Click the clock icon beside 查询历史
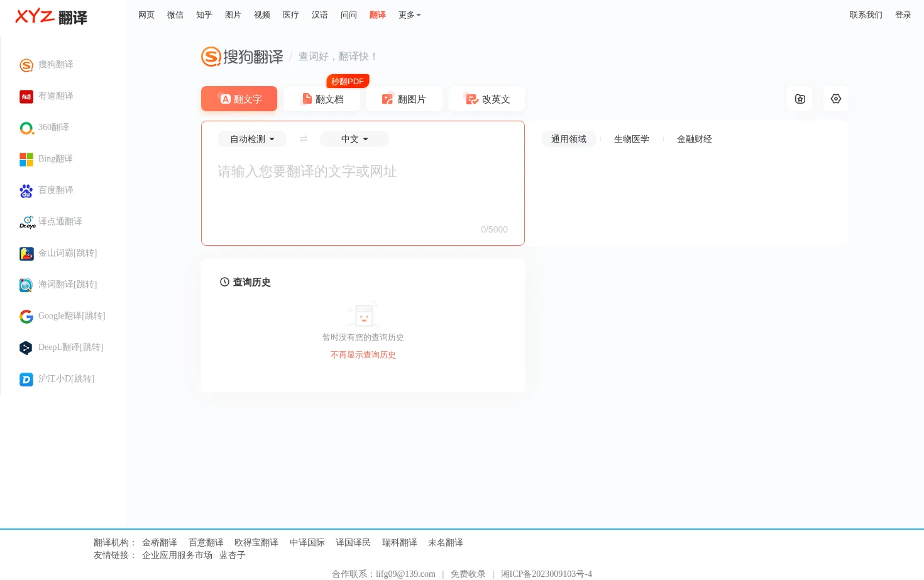The height and width of the screenshot is (580, 924). [x=224, y=282]
